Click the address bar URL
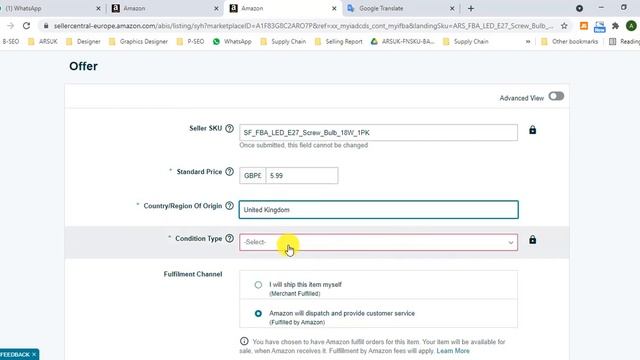 (x=303, y=26)
